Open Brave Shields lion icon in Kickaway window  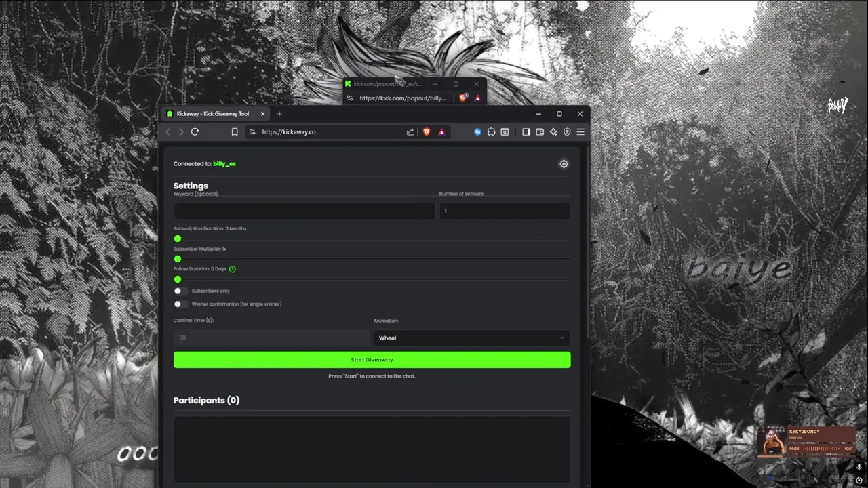coord(427,132)
